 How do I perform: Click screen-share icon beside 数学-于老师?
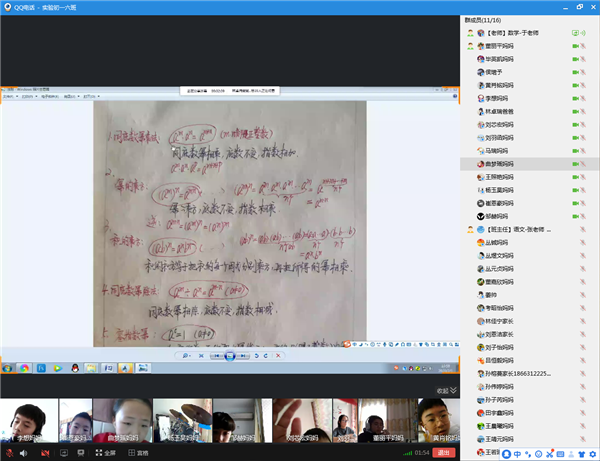tap(576, 33)
